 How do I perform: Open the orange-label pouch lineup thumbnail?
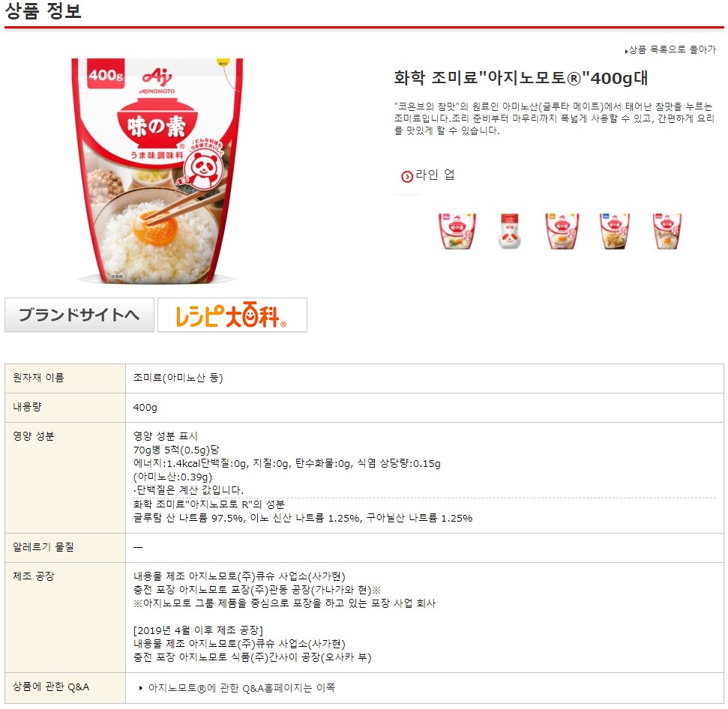click(x=562, y=231)
